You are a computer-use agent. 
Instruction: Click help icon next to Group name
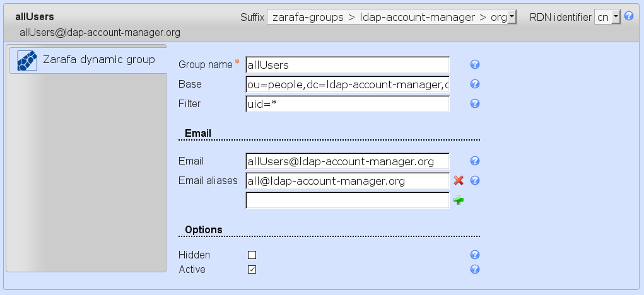tap(476, 64)
